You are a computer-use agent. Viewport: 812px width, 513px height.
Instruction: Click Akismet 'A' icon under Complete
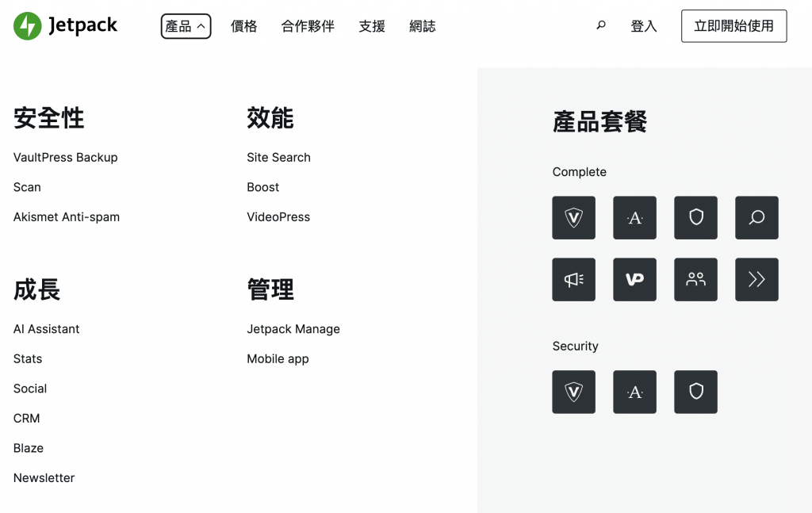[634, 217]
